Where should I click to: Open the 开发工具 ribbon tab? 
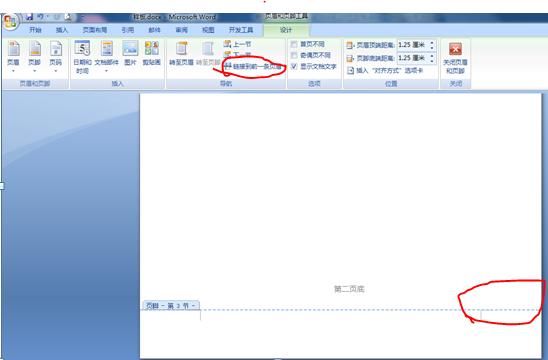click(x=241, y=30)
